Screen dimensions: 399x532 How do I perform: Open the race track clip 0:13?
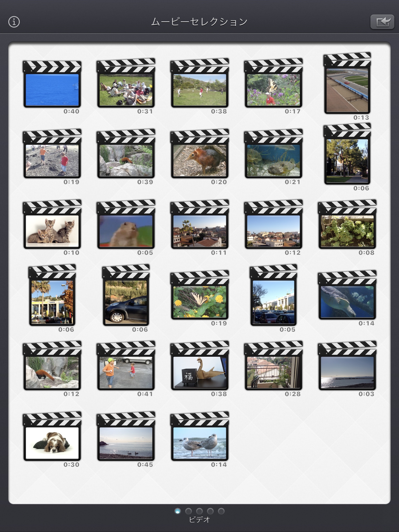(347, 83)
